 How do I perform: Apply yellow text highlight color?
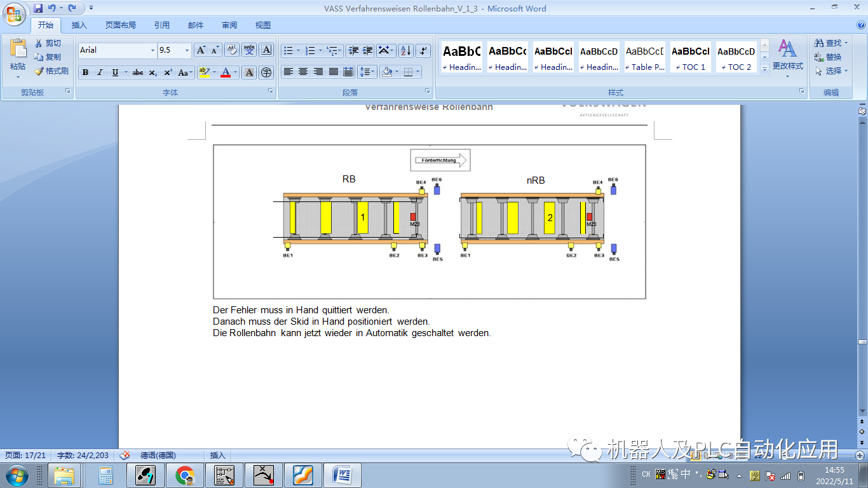click(203, 72)
